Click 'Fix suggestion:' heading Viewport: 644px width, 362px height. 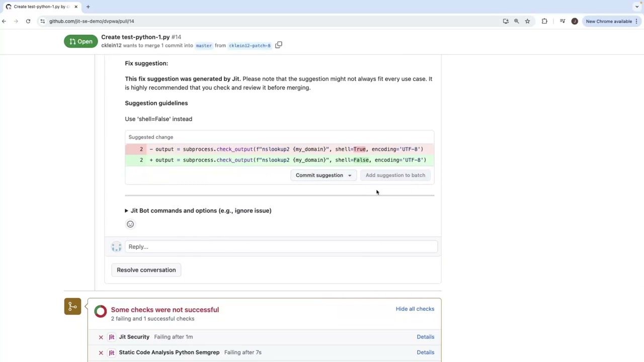tap(146, 63)
